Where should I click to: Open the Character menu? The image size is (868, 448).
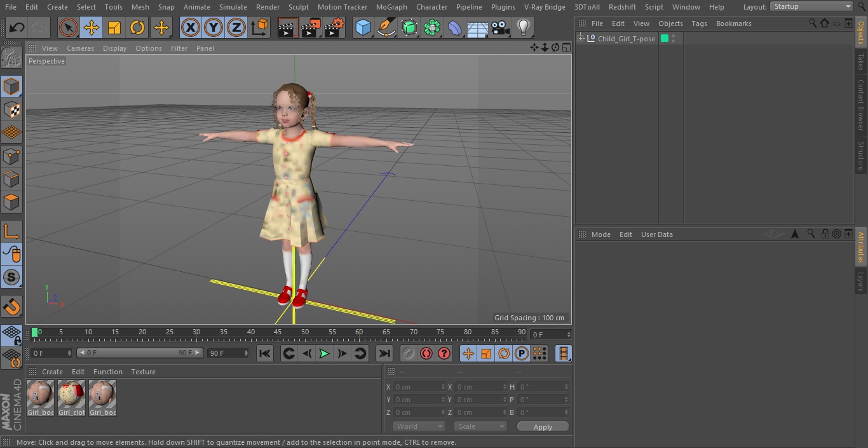tap(432, 7)
